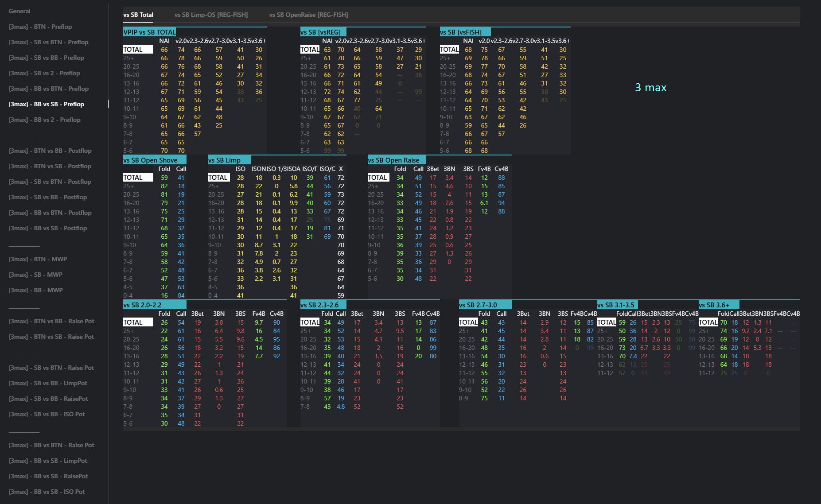This screenshot has width=821, height=504.
Task: Open [3max] - BB vs 2 - Preflop
Action: point(44,120)
